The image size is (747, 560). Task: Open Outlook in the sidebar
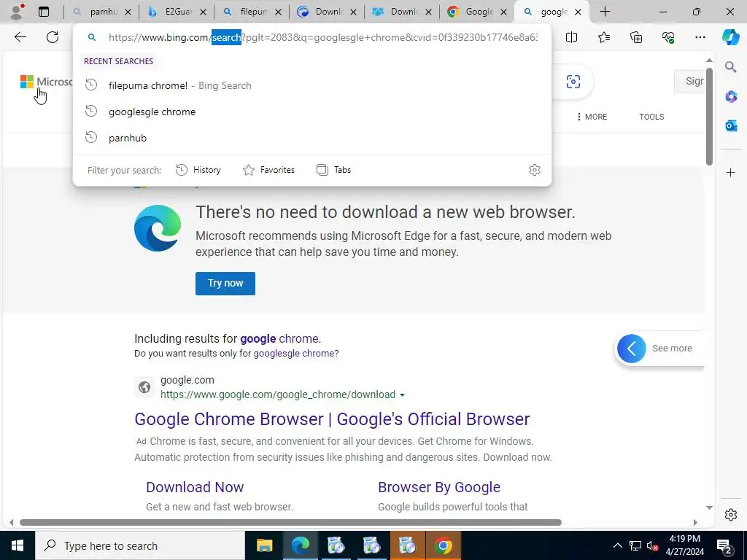[x=731, y=125]
